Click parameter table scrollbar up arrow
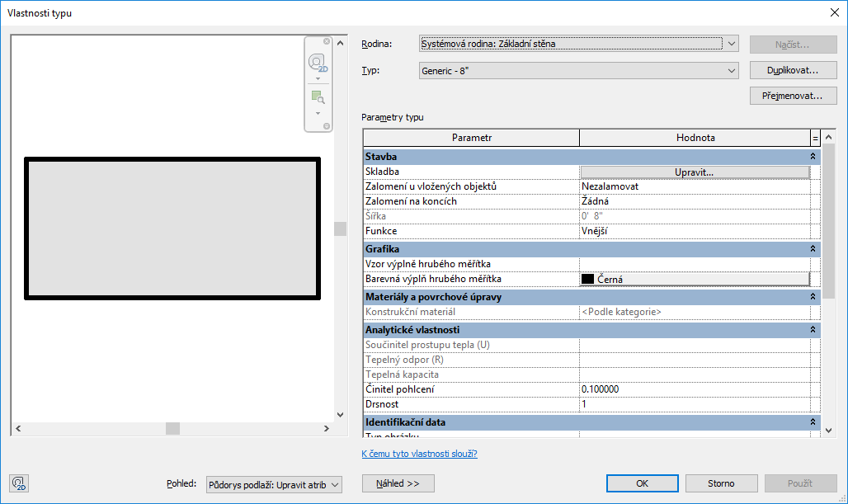Screen dimensions: 848x504 (x=828, y=138)
